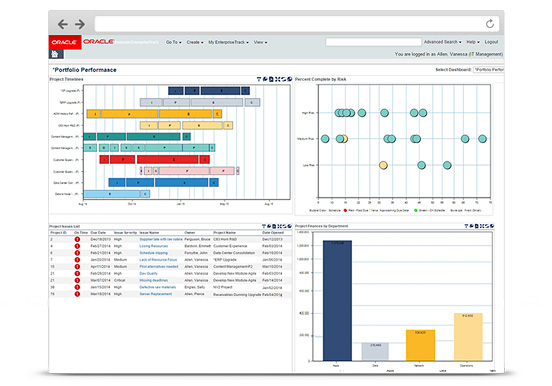Open the Project Issues List panel's globe icon
552x386 pixels.
coord(289,226)
